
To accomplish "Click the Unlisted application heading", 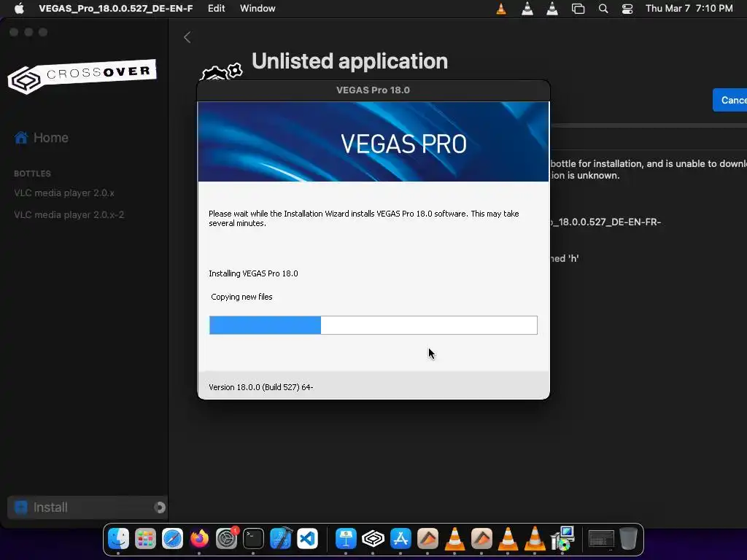I will 349,61.
